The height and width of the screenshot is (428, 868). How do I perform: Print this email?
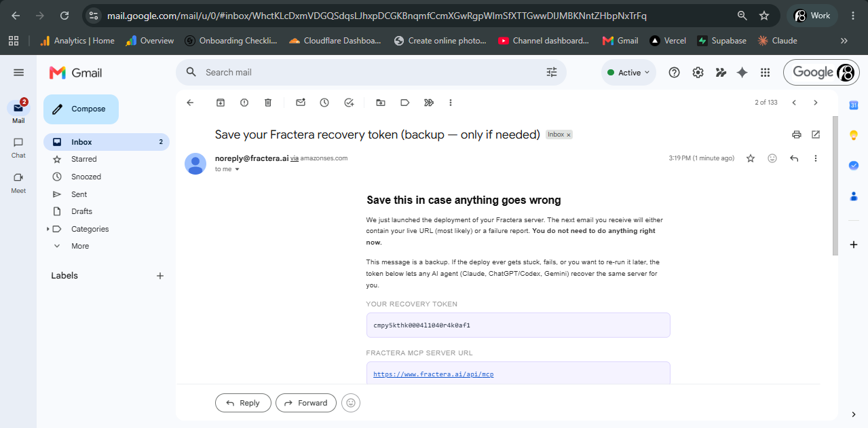click(x=797, y=135)
